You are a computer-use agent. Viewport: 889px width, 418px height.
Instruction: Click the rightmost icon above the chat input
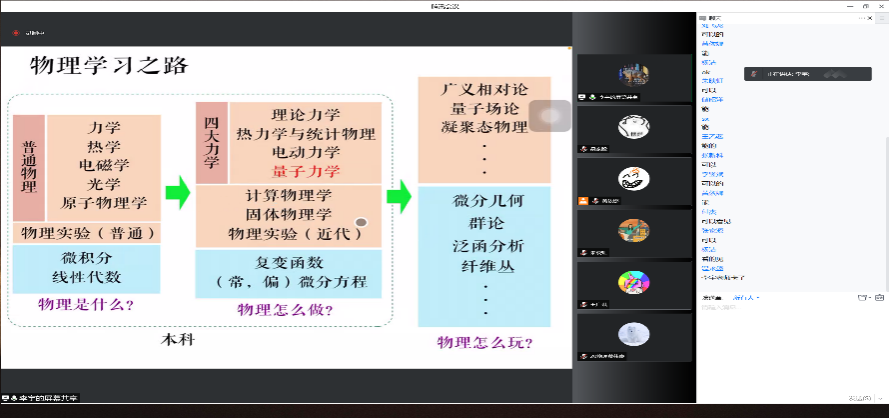879,297
